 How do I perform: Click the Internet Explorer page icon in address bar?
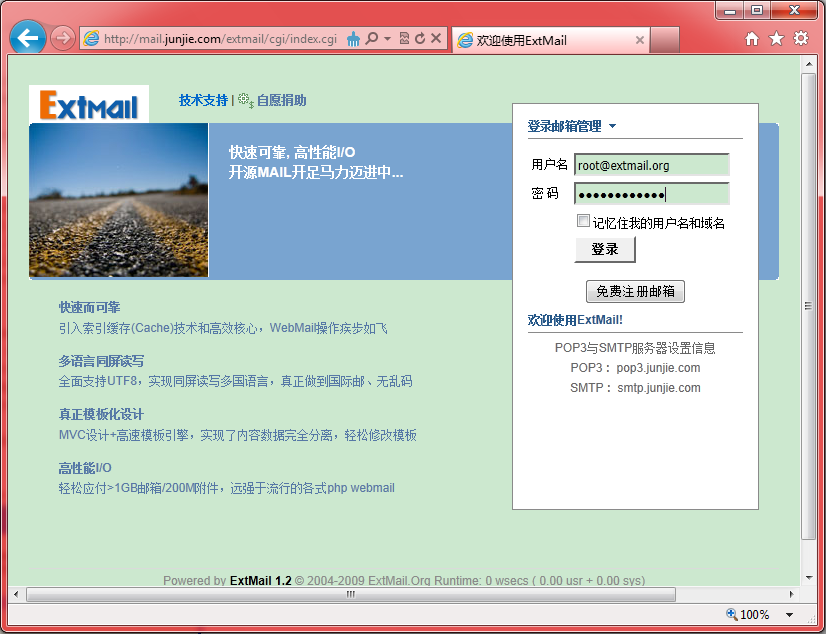pyautogui.click(x=91, y=38)
